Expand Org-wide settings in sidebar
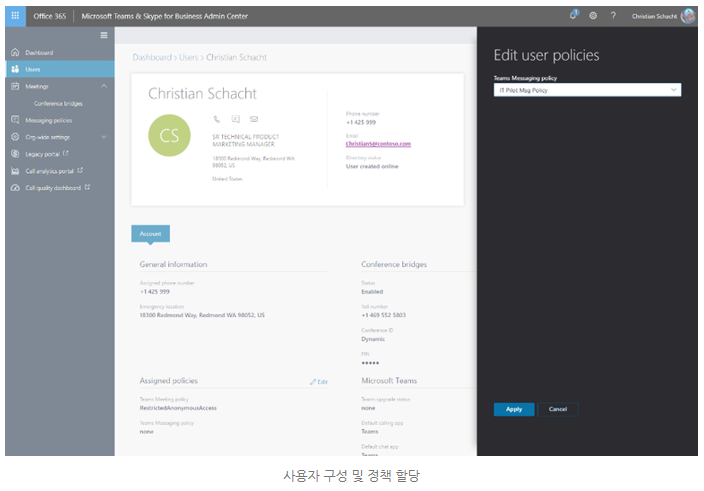 click(104, 137)
